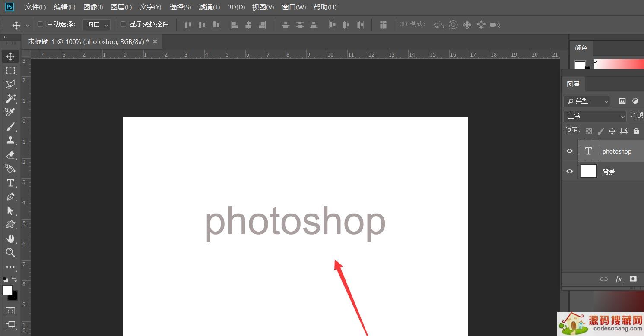
Task: Hide the photoshop text layer
Action: pos(570,151)
